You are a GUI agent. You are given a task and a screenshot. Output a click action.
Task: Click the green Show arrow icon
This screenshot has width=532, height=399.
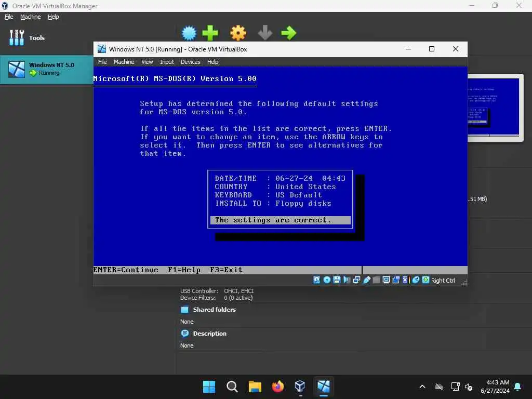[289, 33]
